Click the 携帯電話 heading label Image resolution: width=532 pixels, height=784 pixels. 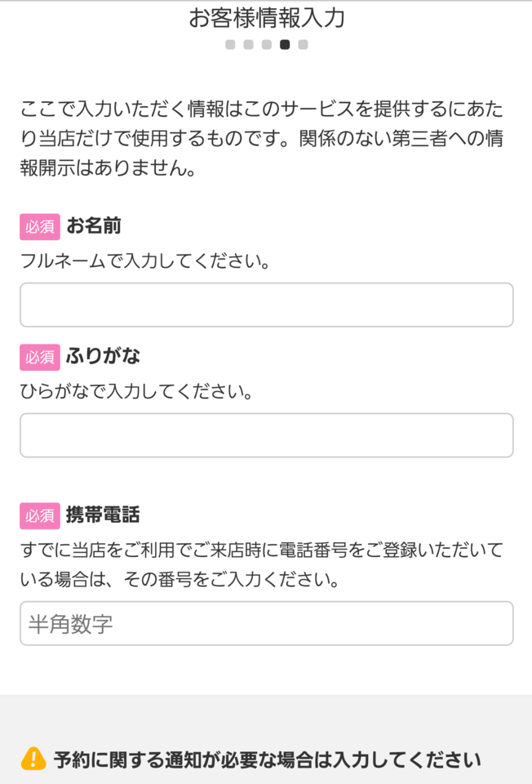(102, 516)
